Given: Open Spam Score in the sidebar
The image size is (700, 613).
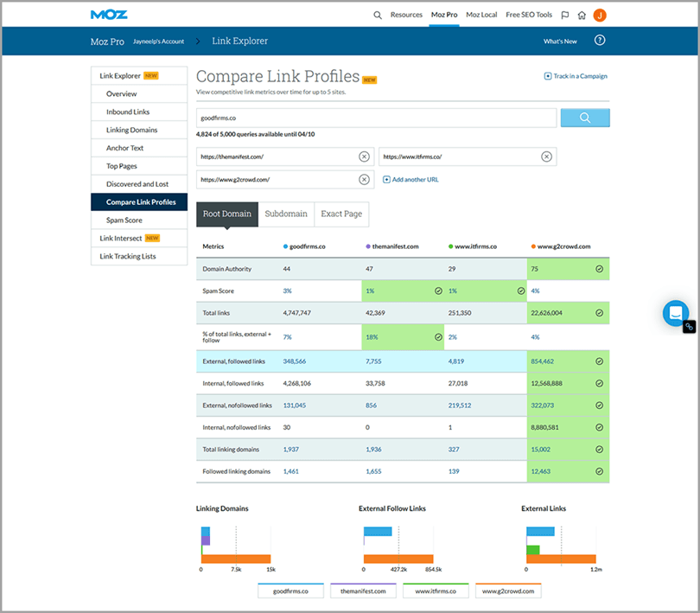Looking at the screenshot, I should [x=139, y=220].
